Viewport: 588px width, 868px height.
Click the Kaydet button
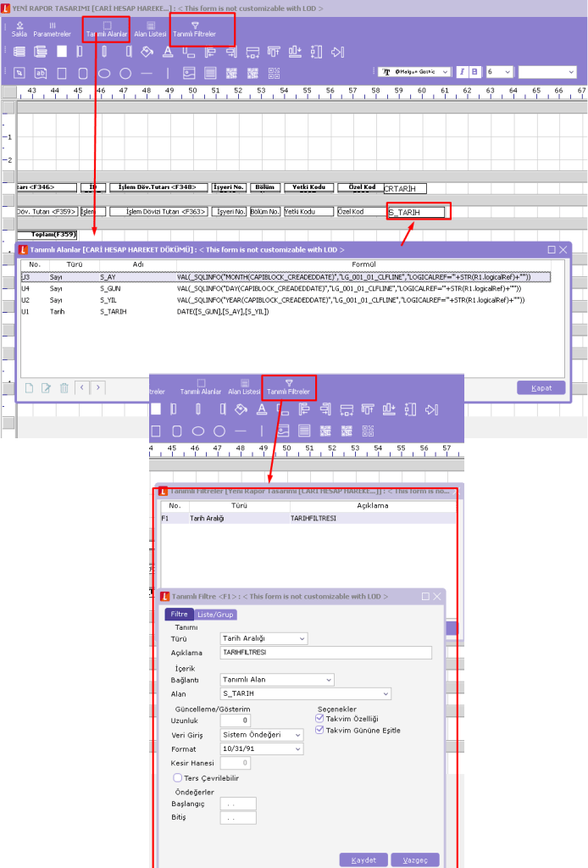pos(363,860)
